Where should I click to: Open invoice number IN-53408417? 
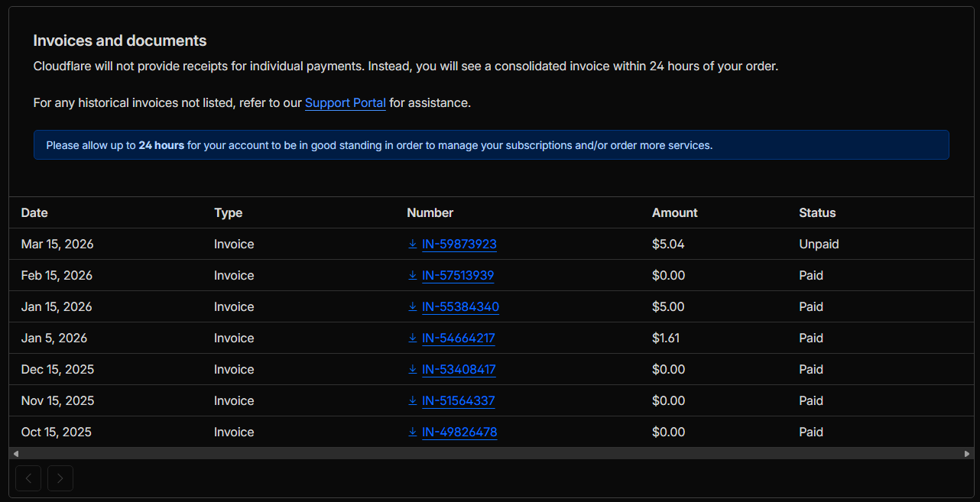pos(459,370)
